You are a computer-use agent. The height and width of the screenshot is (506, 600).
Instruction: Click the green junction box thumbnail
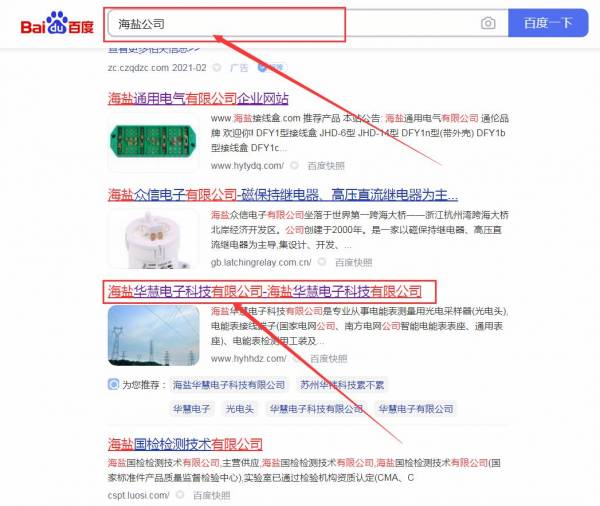153,142
